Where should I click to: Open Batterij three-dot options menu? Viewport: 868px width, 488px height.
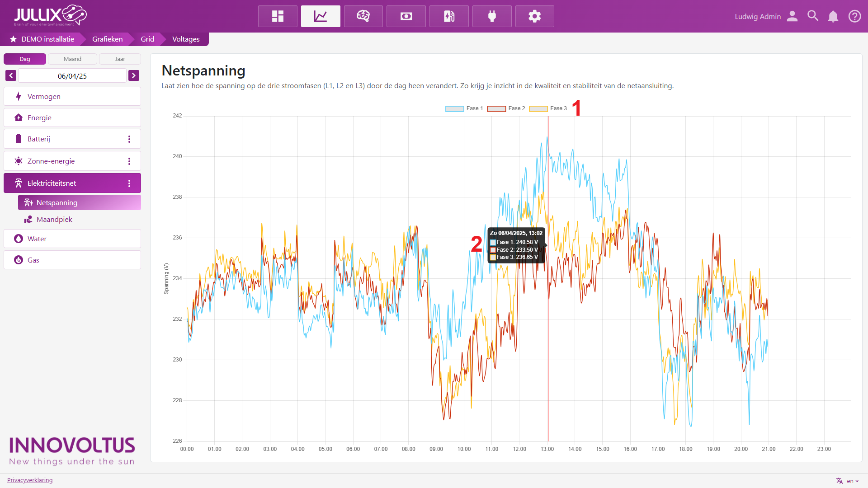coord(129,139)
